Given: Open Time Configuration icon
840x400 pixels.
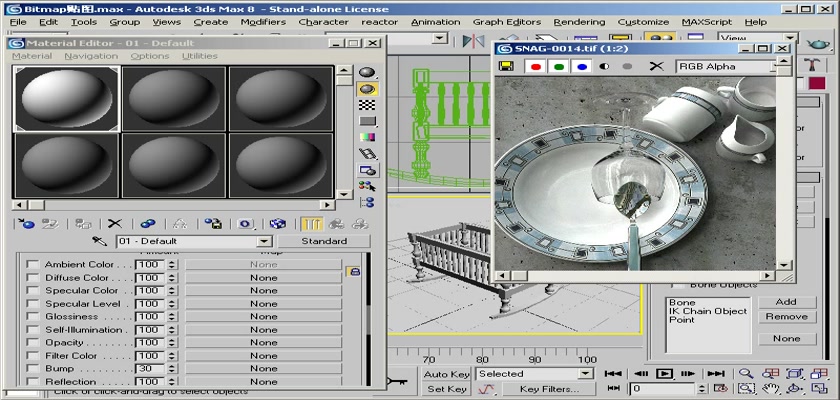Looking at the screenshot, I should [x=721, y=388].
